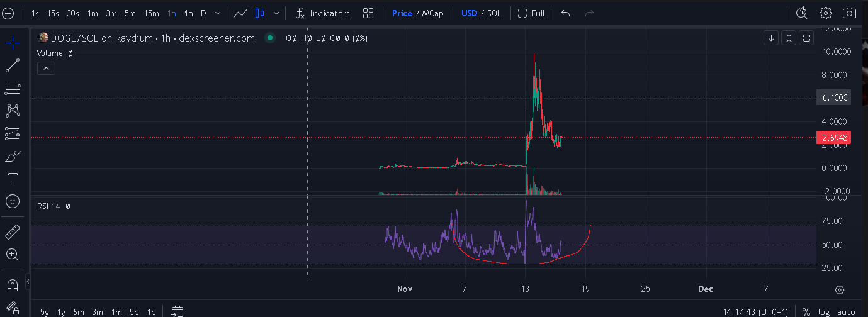
Task: Enter Full screen chart mode
Action: point(531,13)
